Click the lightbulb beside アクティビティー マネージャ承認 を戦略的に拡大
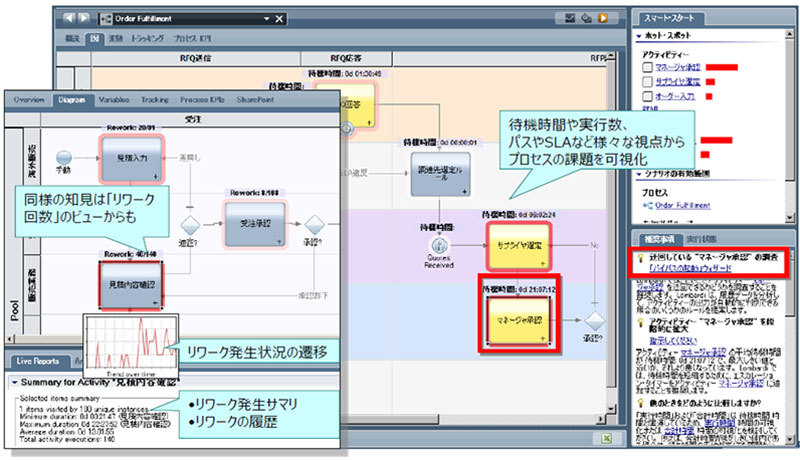Screen dimensions: 800x460 tap(641, 322)
